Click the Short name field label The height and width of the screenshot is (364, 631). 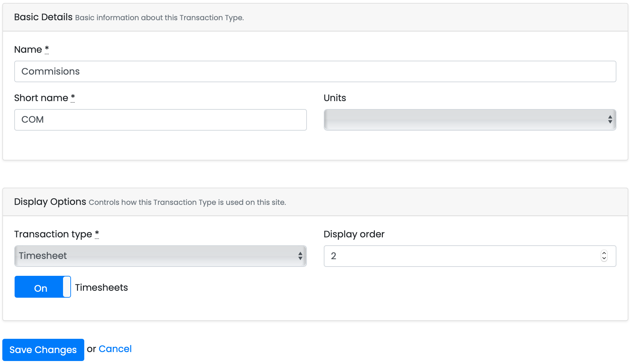[x=41, y=98]
